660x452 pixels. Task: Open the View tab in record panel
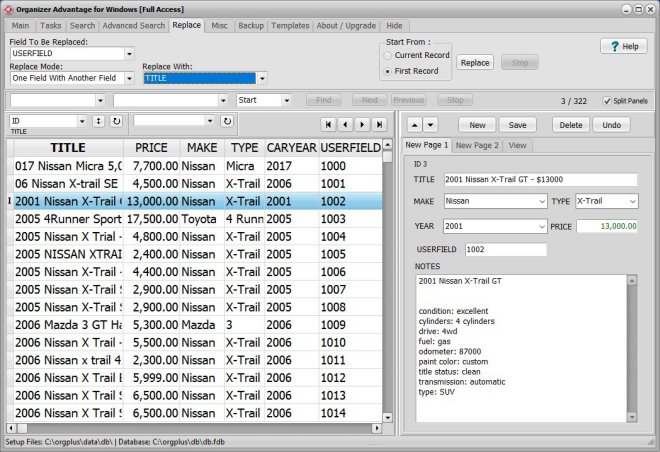517,146
